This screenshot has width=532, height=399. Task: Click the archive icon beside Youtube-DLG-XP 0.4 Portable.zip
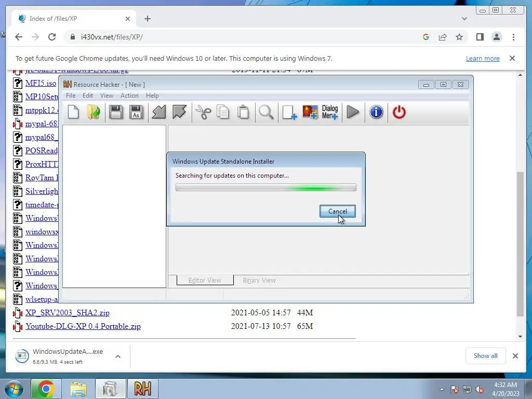pyautogui.click(x=18, y=326)
